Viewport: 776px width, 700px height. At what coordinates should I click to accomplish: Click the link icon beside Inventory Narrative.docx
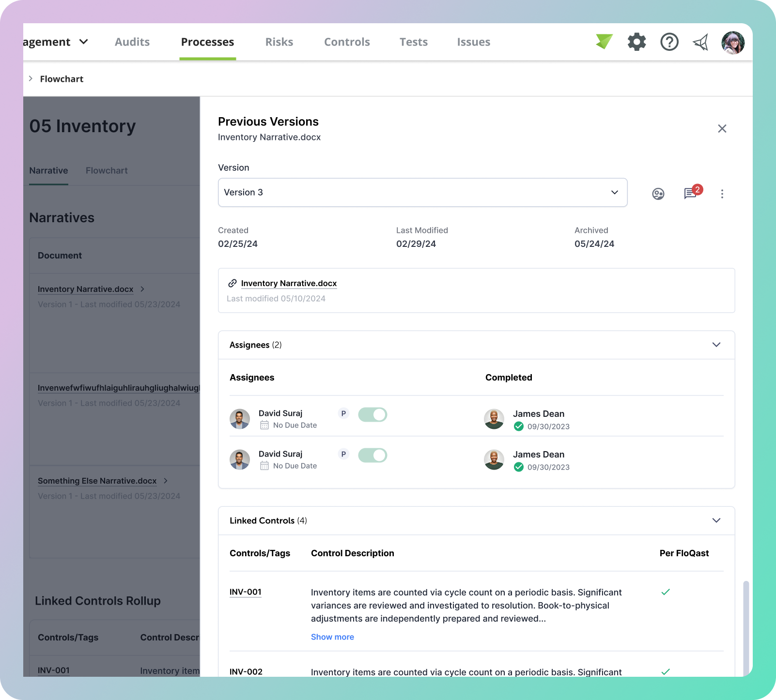(233, 283)
